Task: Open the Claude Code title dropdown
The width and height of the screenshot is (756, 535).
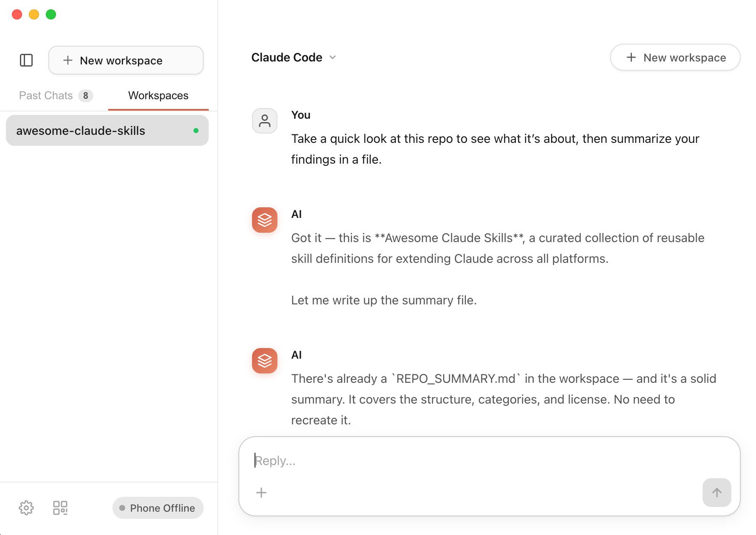Action: tap(287, 57)
